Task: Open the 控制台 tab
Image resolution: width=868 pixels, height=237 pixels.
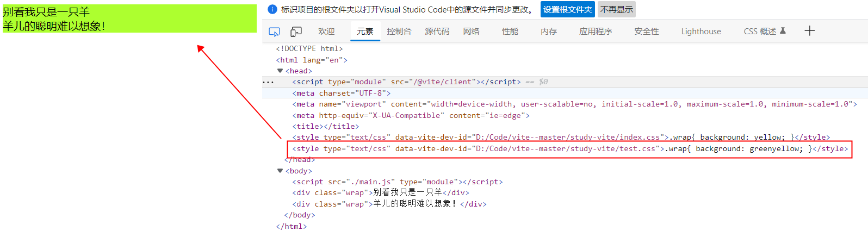Action: click(x=399, y=32)
